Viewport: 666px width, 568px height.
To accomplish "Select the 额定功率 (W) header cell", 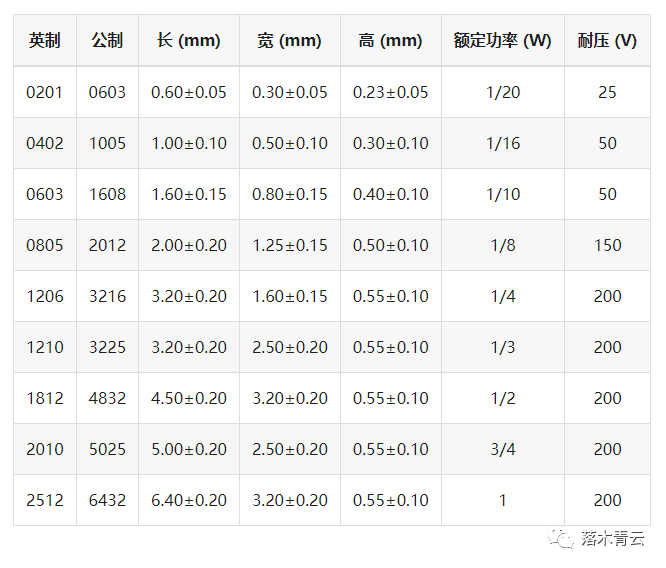I will pyautogui.click(x=503, y=41).
